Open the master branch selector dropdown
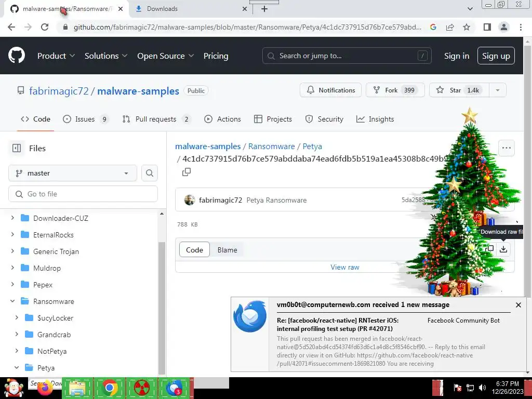The height and width of the screenshot is (399, 532). pos(73,173)
